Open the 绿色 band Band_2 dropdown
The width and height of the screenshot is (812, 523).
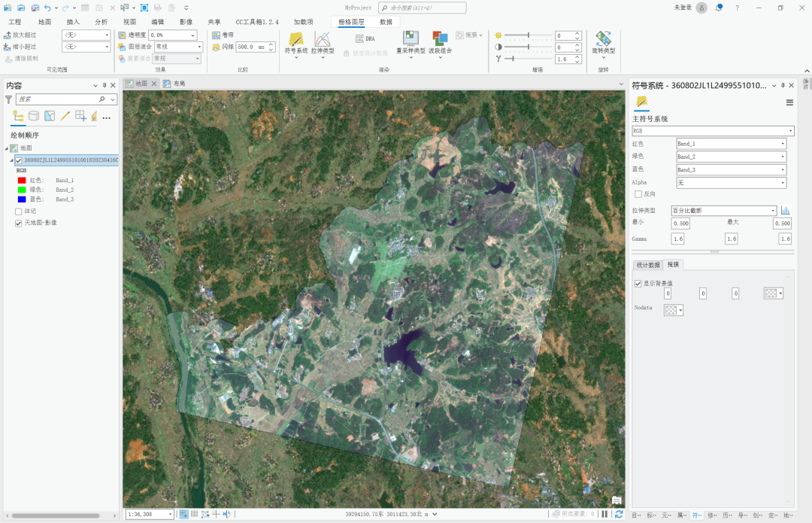(x=732, y=157)
